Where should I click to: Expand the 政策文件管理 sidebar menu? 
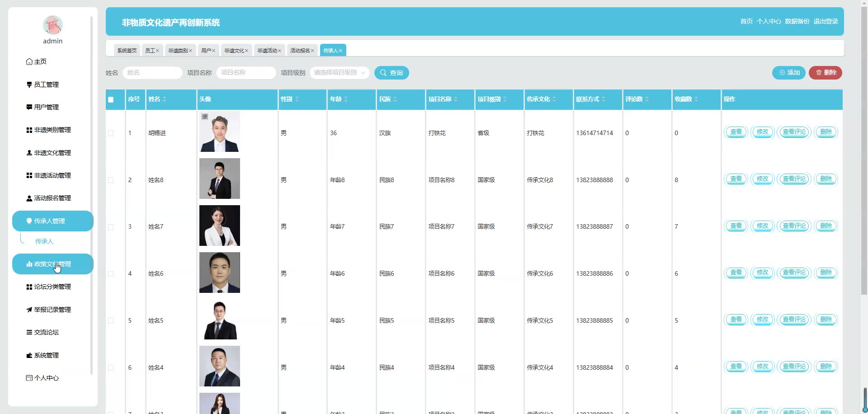point(52,264)
